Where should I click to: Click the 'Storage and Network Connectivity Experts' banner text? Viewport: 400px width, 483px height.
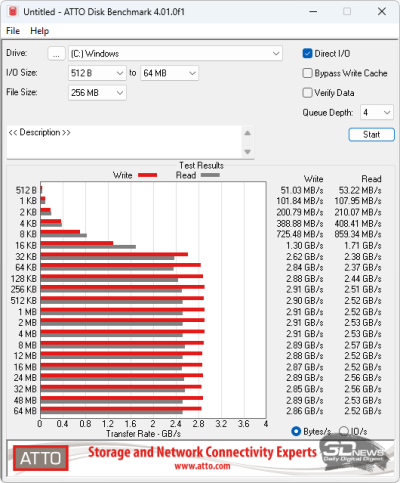(x=202, y=452)
